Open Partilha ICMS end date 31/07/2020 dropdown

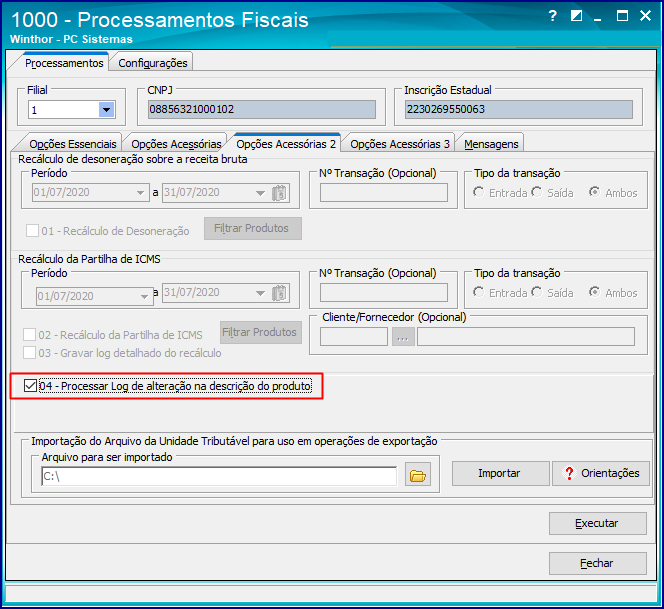coord(260,293)
